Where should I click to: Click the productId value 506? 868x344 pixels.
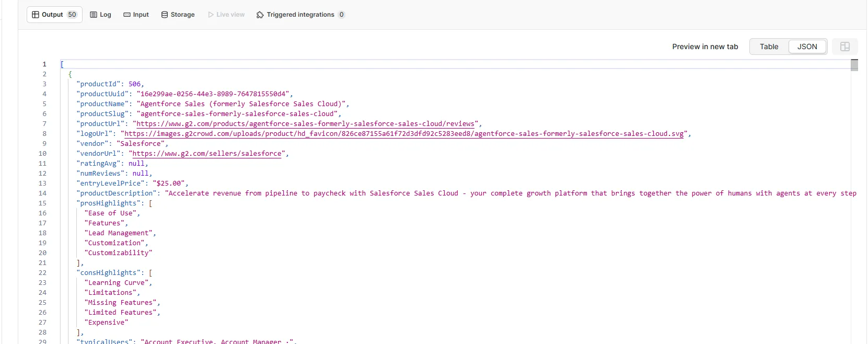135,84
